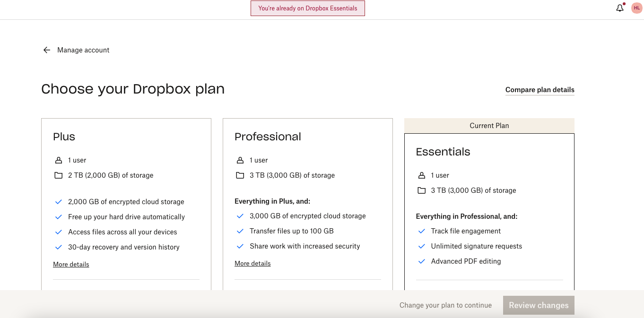The image size is (644, 318).
Task: Click 1 user text in Professional card
Action: 259,160
